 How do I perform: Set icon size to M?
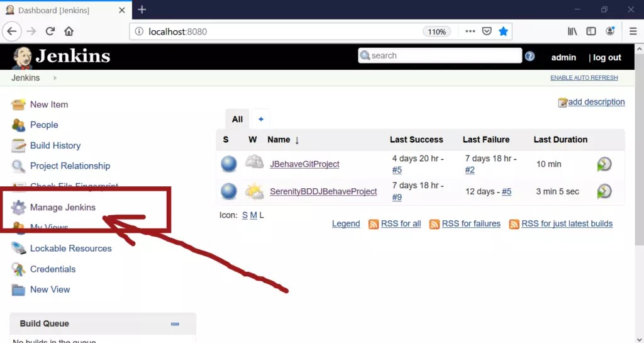(x=253, y=215)
